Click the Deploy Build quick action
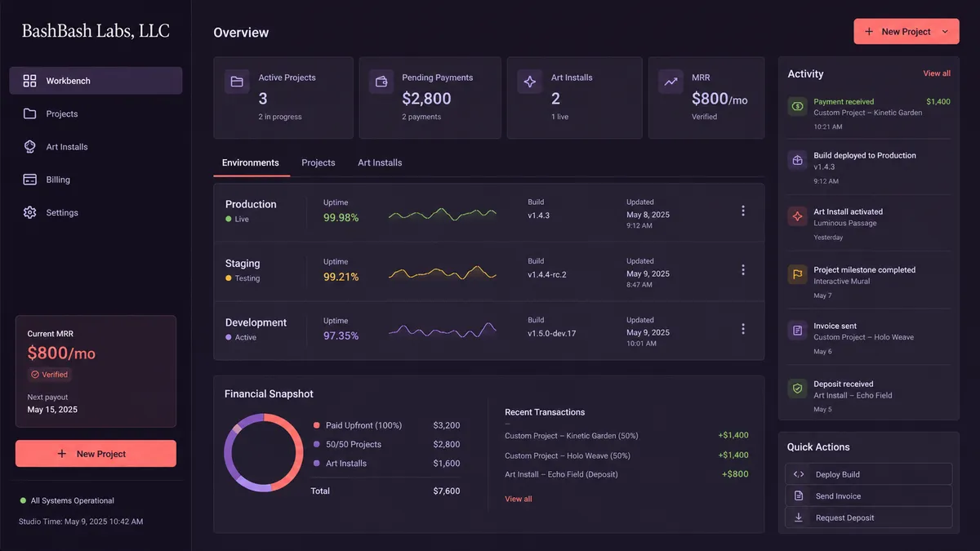Viewport: 980px width, 551px height. 869,474
